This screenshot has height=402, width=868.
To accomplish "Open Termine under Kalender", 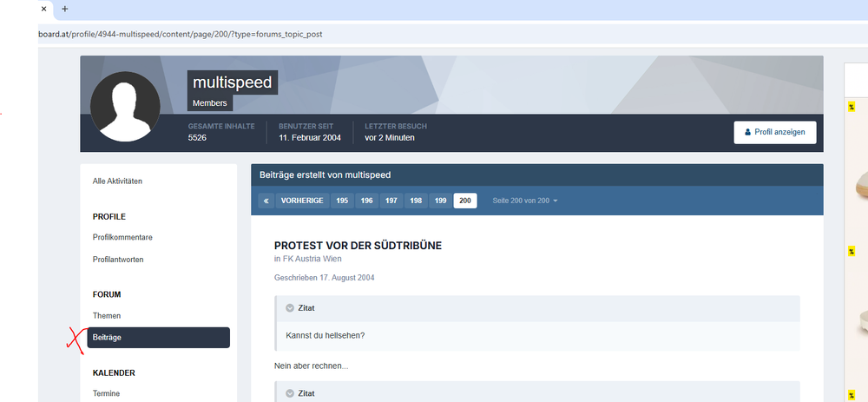I will [x=106, y=393].
